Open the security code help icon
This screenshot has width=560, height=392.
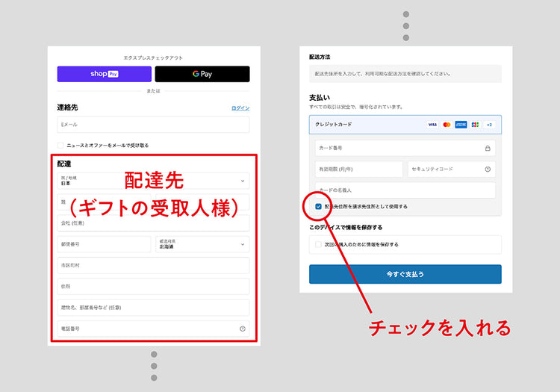(488, 169)
